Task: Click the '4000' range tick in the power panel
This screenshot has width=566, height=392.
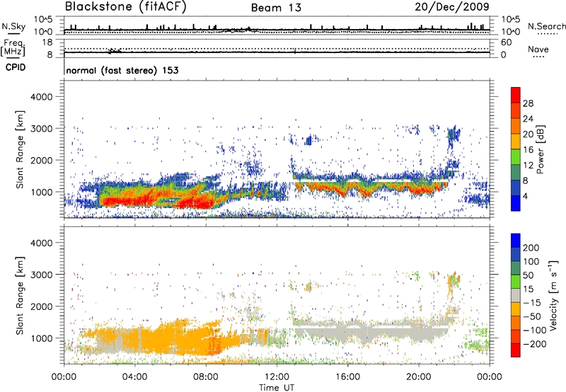Action: click(x=41, y=97)
